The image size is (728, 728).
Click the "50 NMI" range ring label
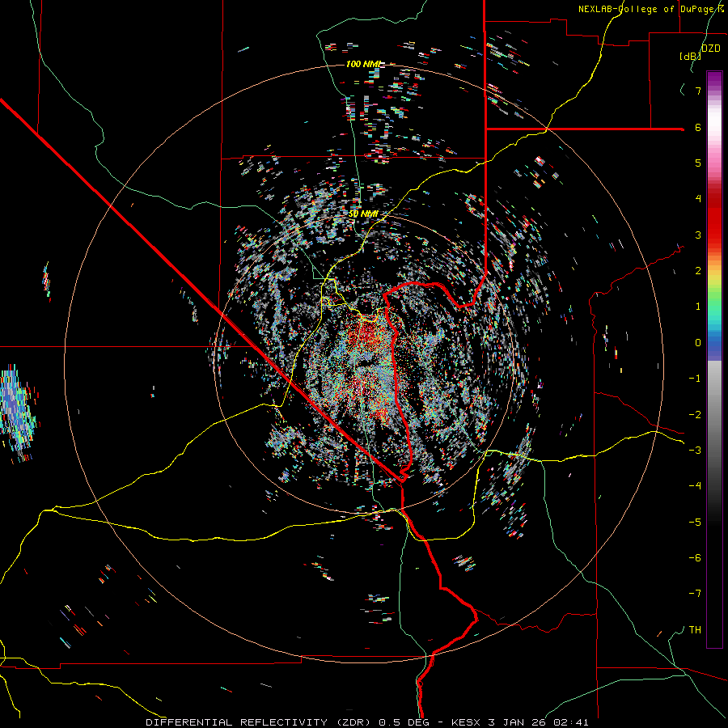coord(363,214)
